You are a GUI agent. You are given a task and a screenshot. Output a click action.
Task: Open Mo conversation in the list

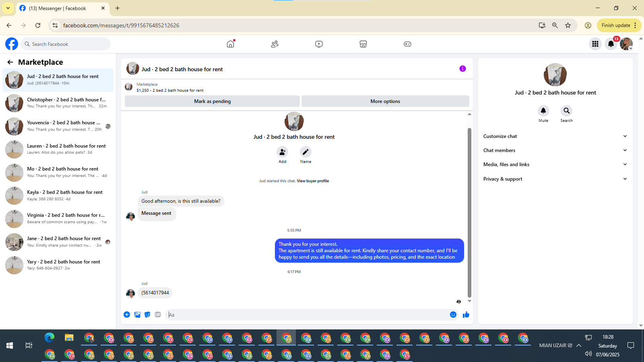pyautogui.click(x=58, y=173)
